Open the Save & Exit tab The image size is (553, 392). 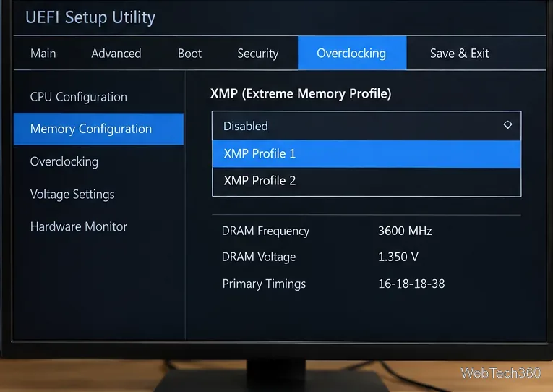[x=459, y=54]
